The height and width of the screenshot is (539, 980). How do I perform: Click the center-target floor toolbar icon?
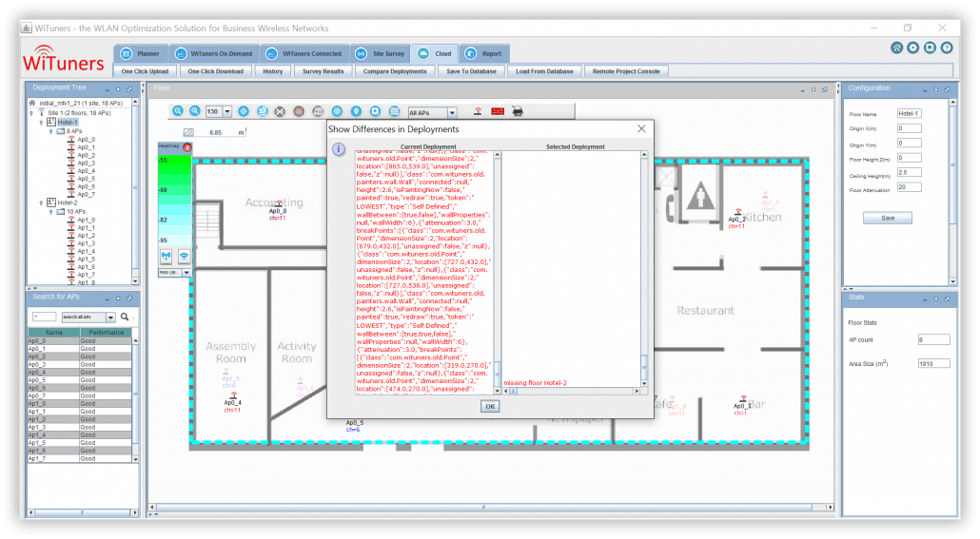[244, 111]
